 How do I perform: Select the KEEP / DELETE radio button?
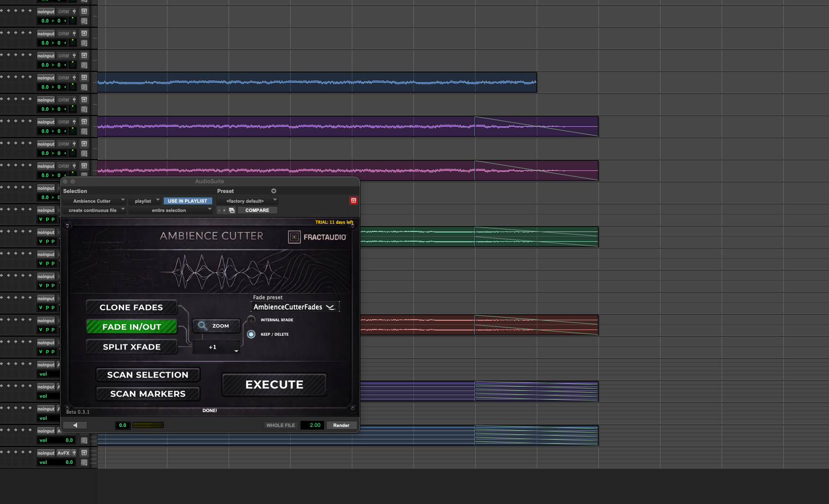[x=251, y=334]
